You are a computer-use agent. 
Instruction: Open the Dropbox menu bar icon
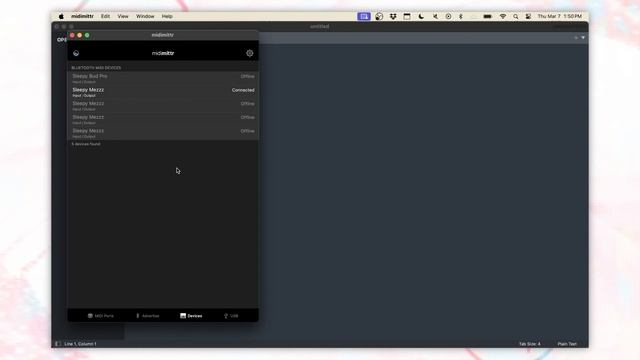pyautogui.click(x=393, y=16)
